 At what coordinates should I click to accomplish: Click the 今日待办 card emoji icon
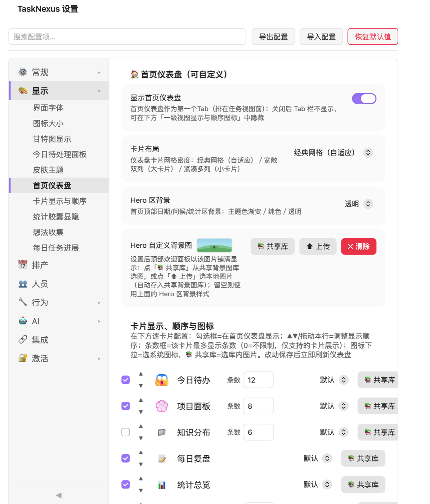162,380
